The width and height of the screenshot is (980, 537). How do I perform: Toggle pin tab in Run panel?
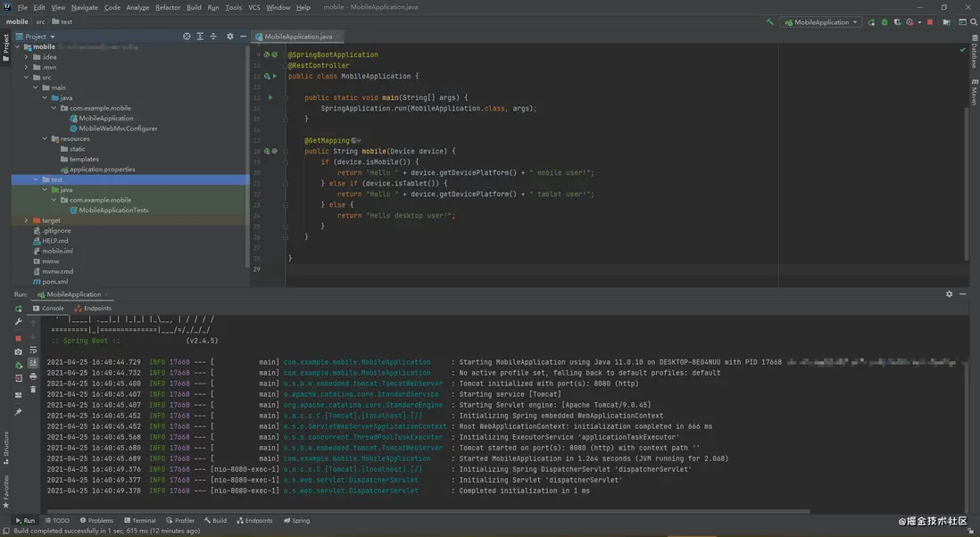[19, 412]
